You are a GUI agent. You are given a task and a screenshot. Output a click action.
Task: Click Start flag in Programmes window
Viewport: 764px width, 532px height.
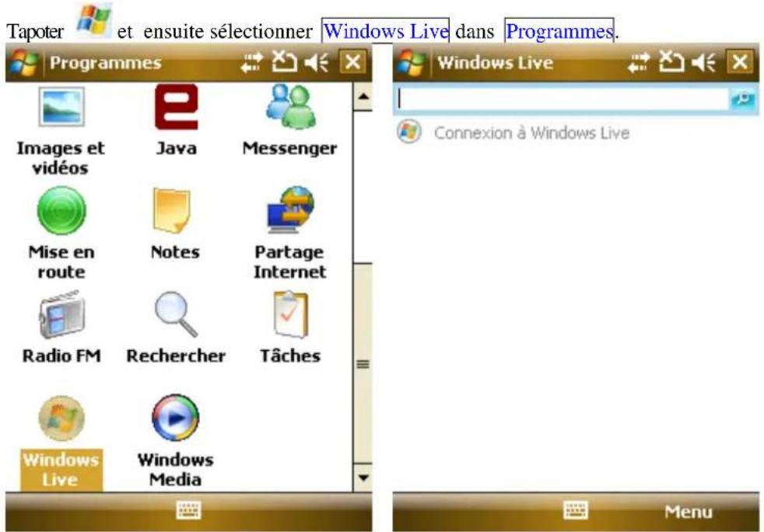tap(23, 63)
